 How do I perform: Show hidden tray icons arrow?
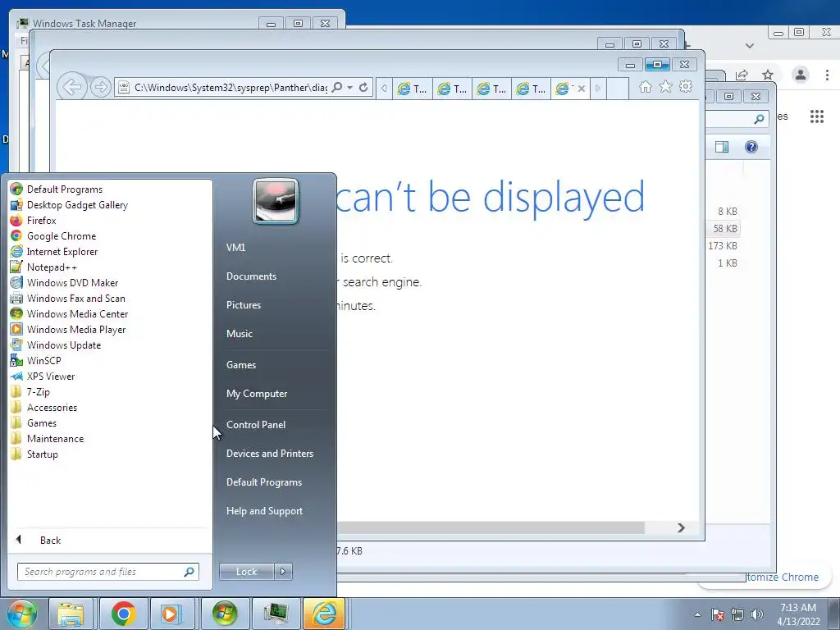(697, 614)
